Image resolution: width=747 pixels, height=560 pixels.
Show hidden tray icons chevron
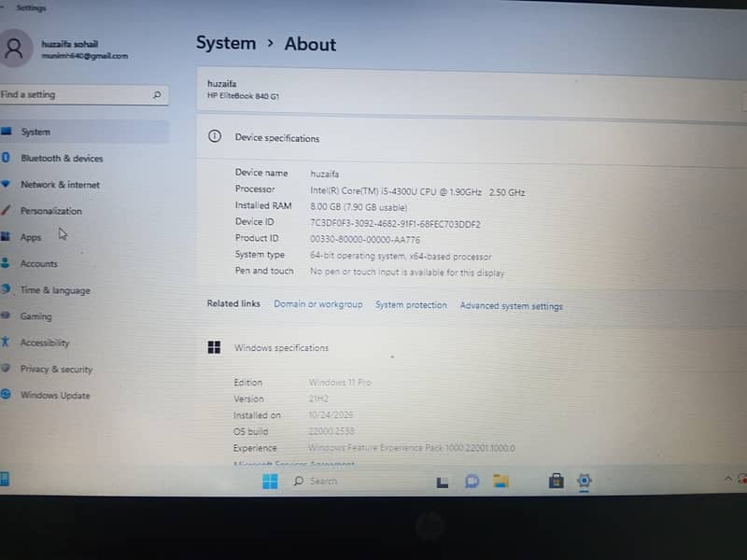point(728,479)
